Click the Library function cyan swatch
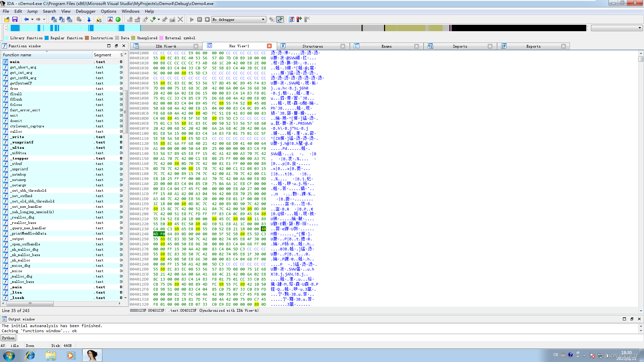This screenshot has height=362, width=644. tap(6, 38)
